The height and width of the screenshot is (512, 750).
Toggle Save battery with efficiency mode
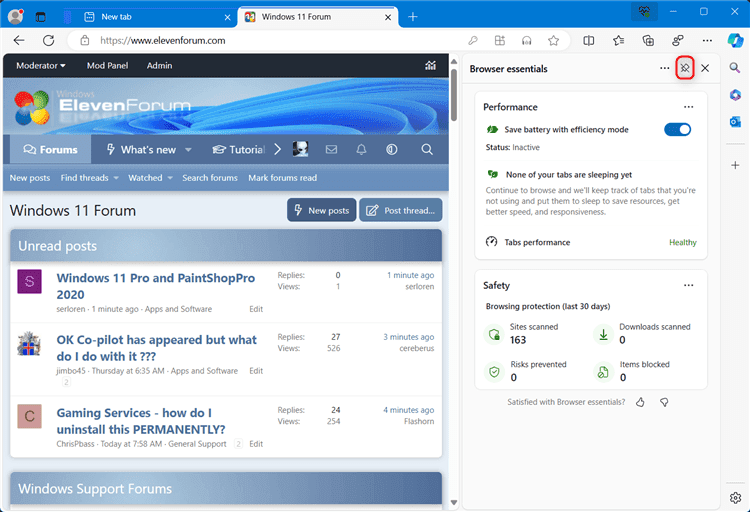677,129
